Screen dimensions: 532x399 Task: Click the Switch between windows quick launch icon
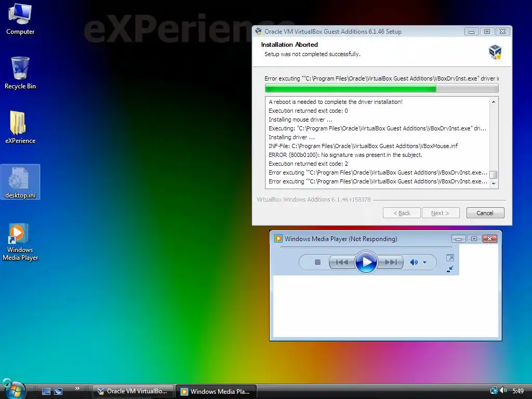pyautogui.click(x=58, y=392)
